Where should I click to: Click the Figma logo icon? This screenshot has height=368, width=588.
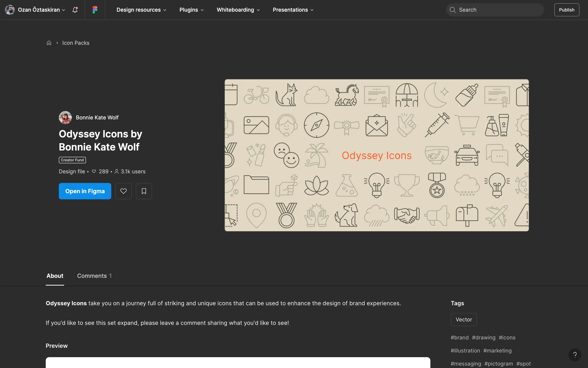pos(95,10)
